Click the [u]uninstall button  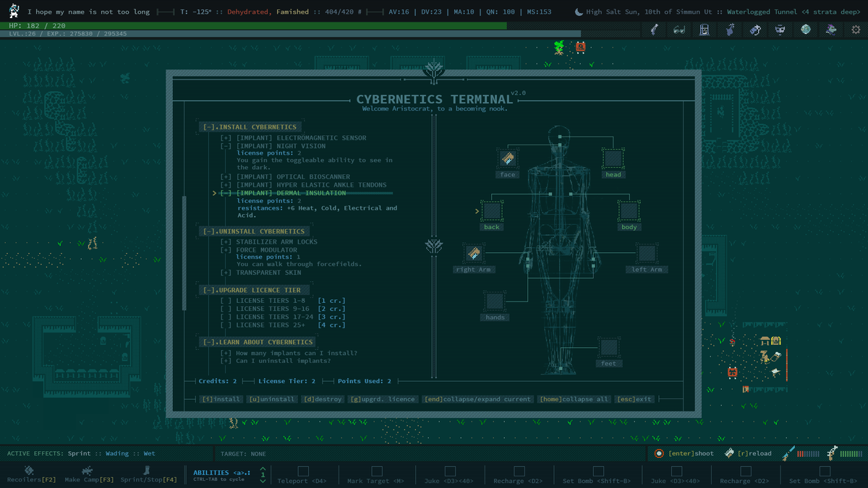pos(272,399)
